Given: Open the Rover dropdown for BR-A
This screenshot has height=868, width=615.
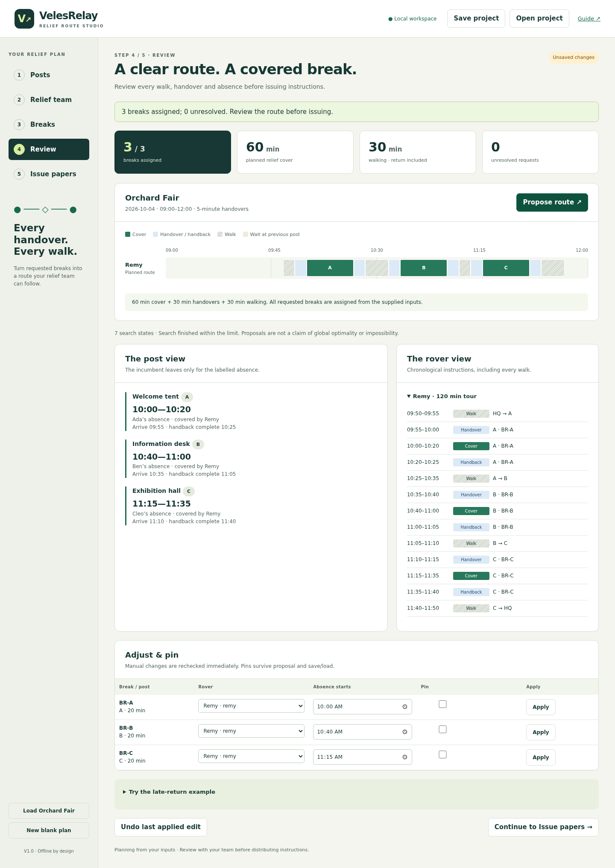Looking at the screenshot, I should (x=251, y=706).
